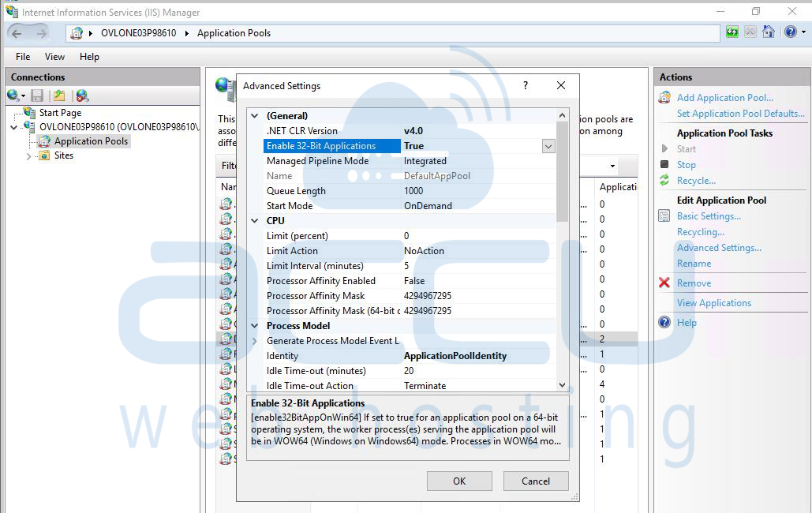The image size is (812, 513).
Task: Click the blue Help icon in Actions
Action: [664, 322]
